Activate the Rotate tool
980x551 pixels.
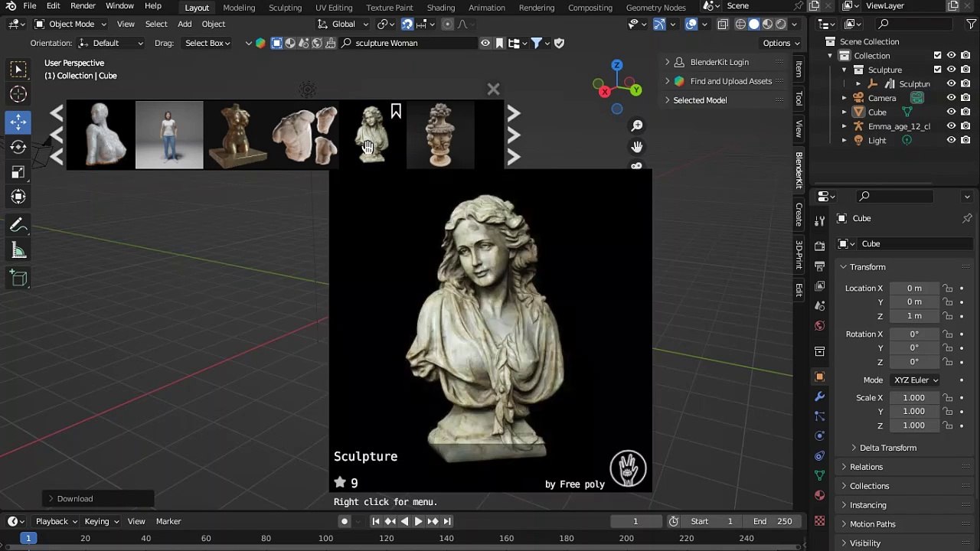point(18,147)
